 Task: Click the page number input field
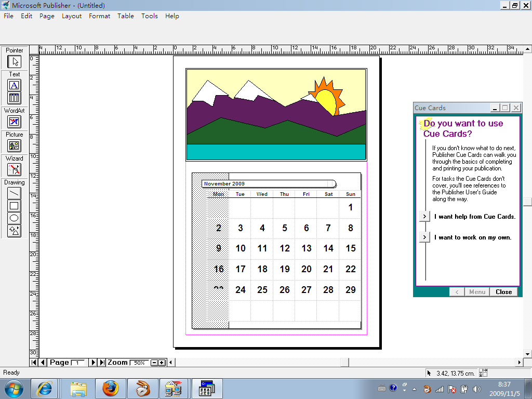pyautogui.click(x=78, y=363)
